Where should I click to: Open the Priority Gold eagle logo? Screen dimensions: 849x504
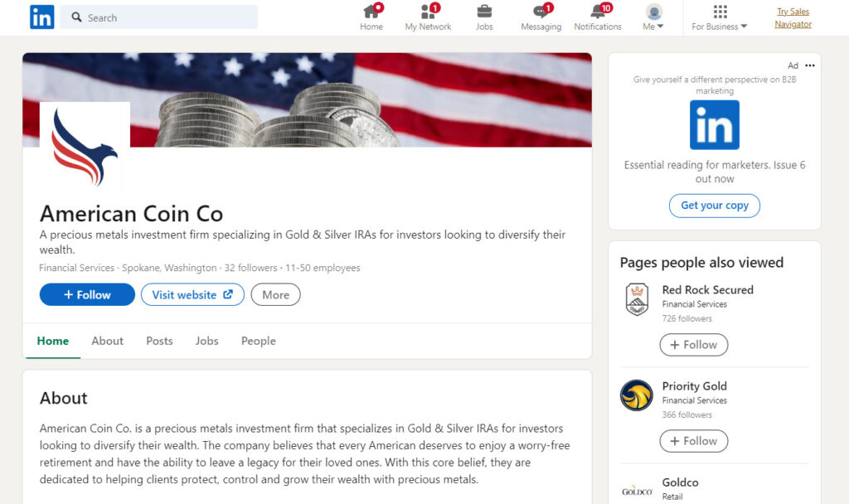(x=637, y=395)
